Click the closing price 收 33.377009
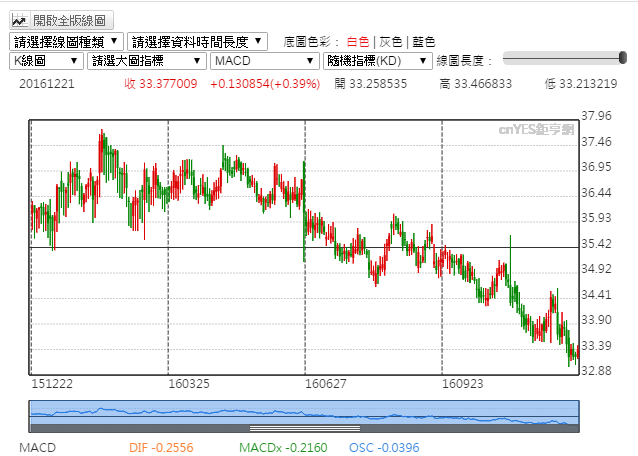638x456 pixels. pyautogui.click(x=161, y=84)
